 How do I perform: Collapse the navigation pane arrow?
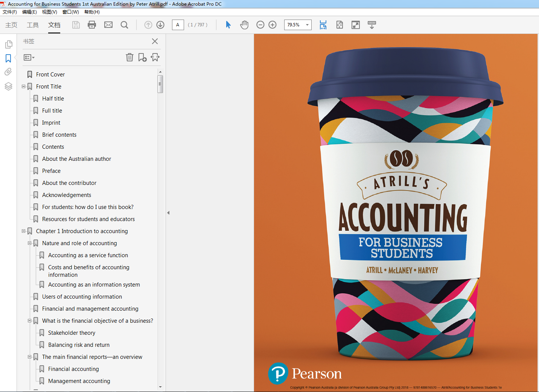pos(168,213)
